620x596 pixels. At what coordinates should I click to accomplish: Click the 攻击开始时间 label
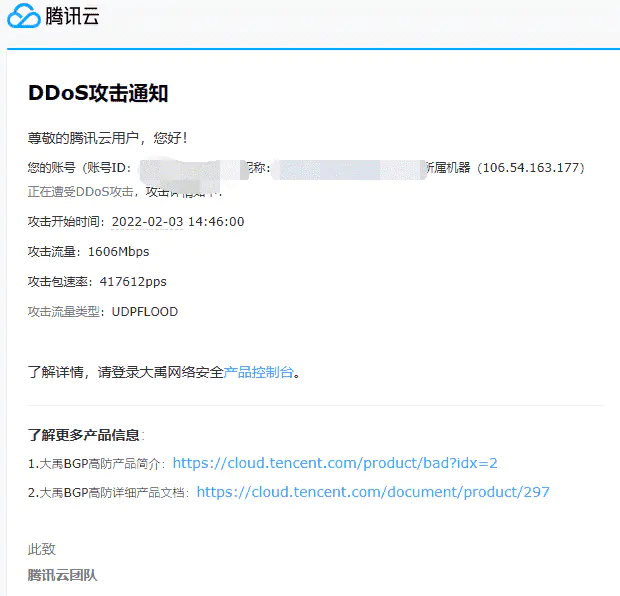point(63,221)
